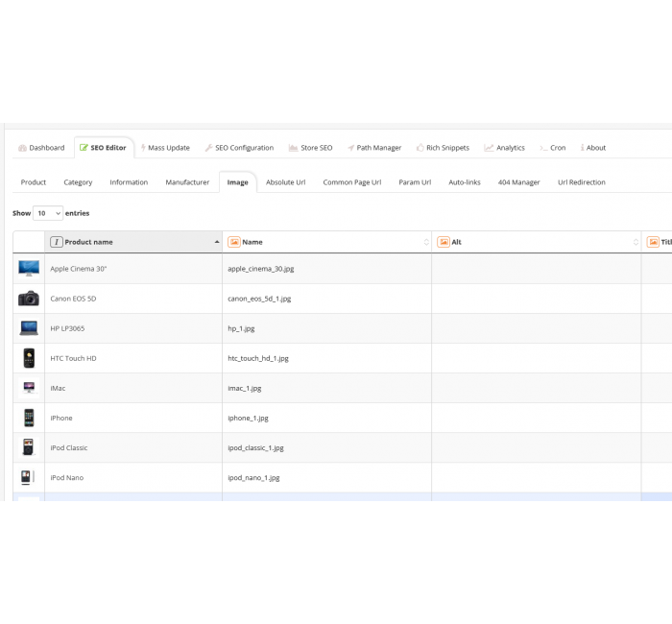
Task: Click the SEO Editor pencil icon
Action: point(84,148)
